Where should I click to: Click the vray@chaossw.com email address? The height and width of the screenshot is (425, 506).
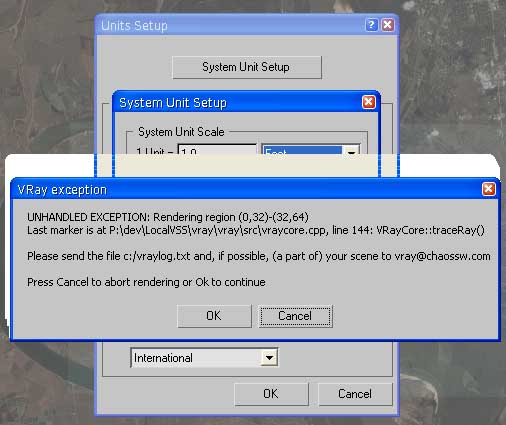pos(442,256)
